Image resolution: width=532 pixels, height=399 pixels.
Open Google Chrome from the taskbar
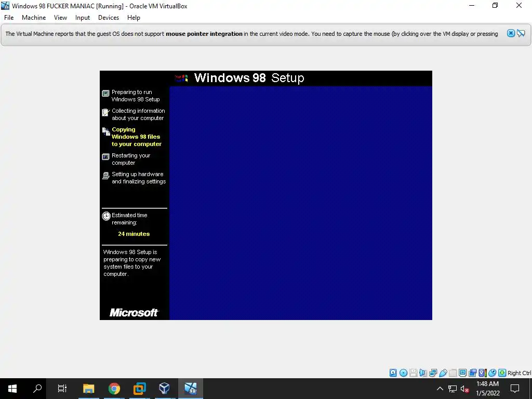pos(114,389)
